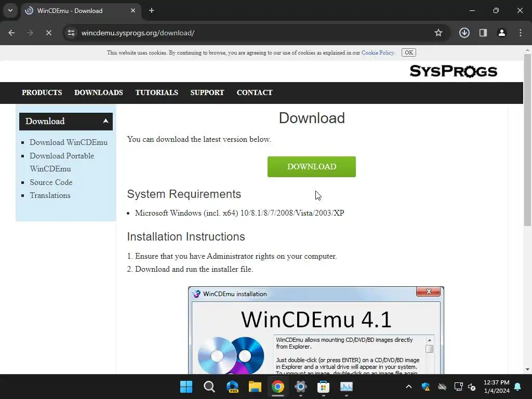
Task: Click the Google Chrome taskbar icon
Action: (277, 387)
